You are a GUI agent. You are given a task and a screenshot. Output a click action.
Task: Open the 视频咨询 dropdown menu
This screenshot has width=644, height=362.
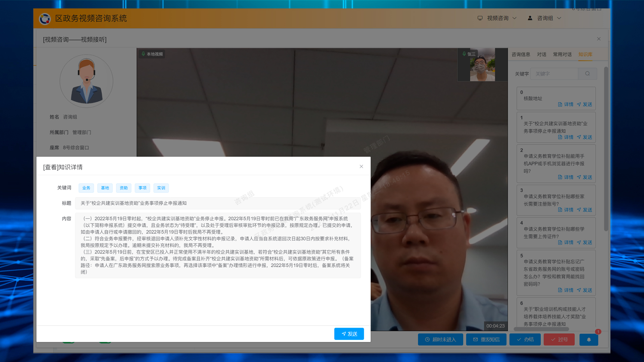click(497, 18)
